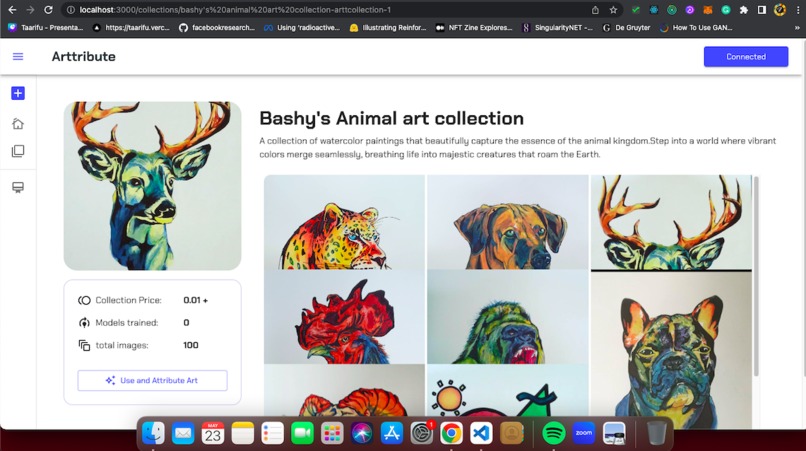This screenshot has height=451, width=806.
Task: Open the hamburger menu beside Arttribute
Action: coord(18,57)
